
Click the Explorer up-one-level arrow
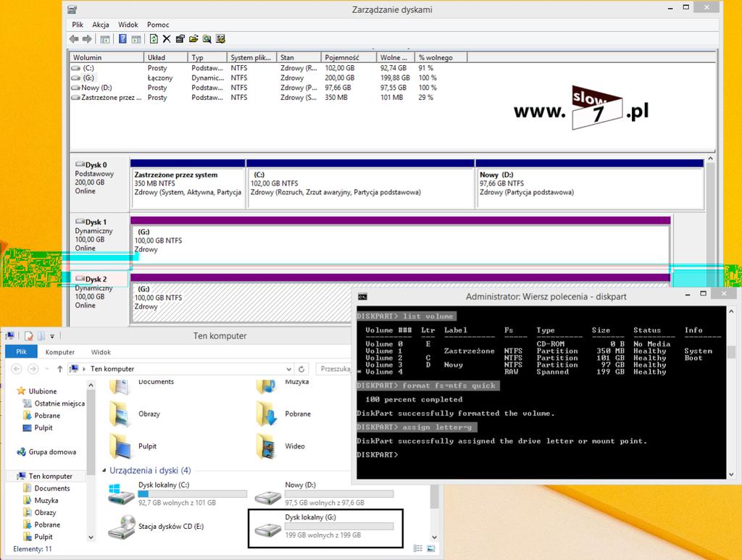pyautogui.click(x=59, y=369)
